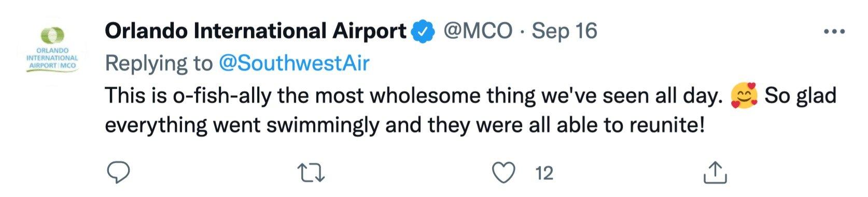Open the three-dot more options menu
This screenshot has height=197, width=868.
(x=834, y=32)
